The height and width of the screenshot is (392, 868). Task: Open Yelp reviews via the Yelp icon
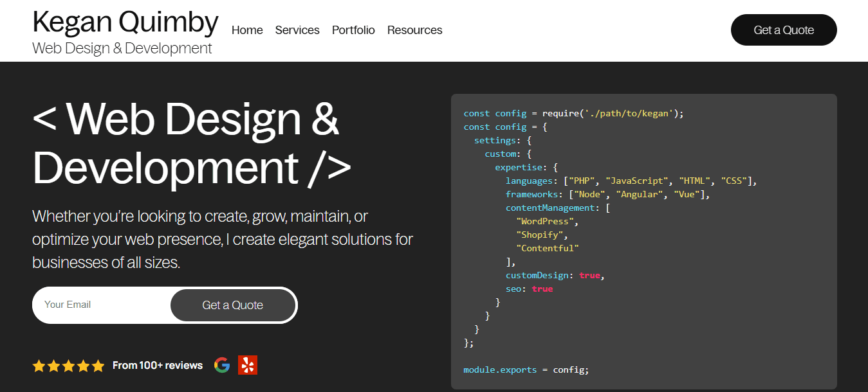(x=248, y=364)
